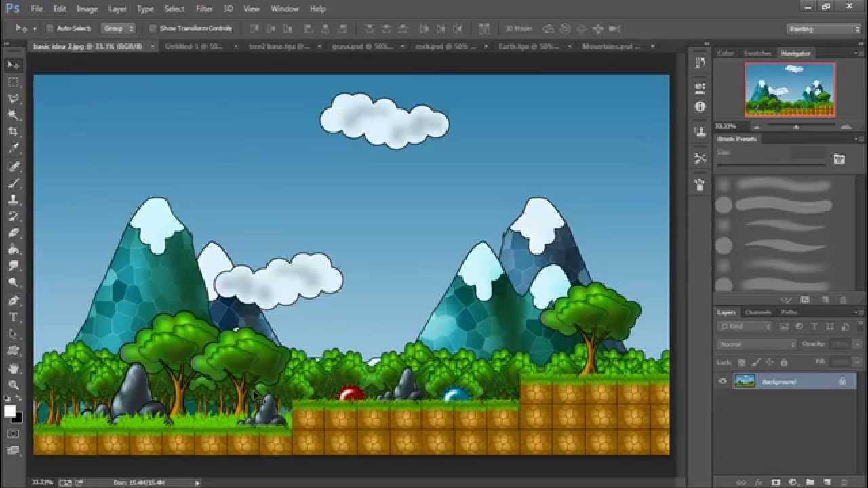Viewport: 868px width, 488px height.
Task: Click the Delete layer trash icon
Action: click(844, 482)
